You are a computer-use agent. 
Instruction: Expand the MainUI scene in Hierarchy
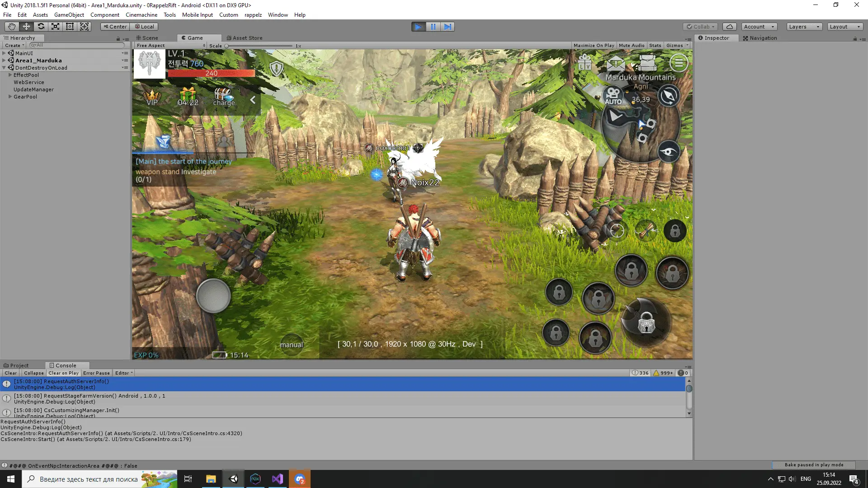[4, 53]
